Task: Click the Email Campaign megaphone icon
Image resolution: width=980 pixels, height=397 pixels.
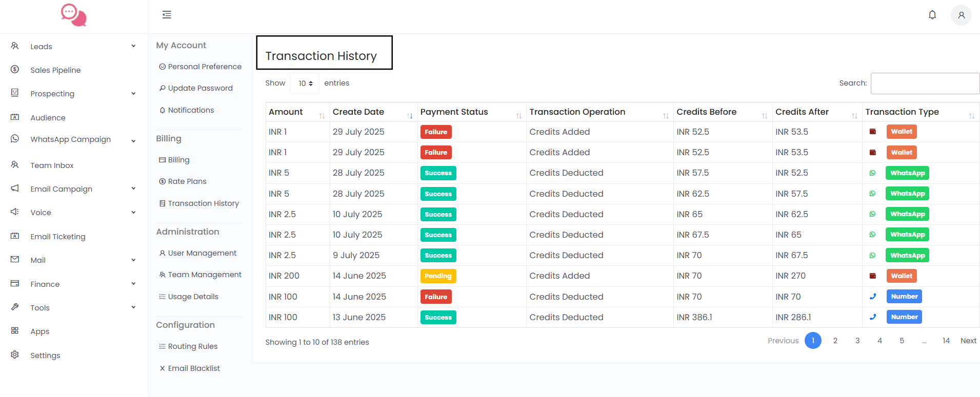Action: 15,189
